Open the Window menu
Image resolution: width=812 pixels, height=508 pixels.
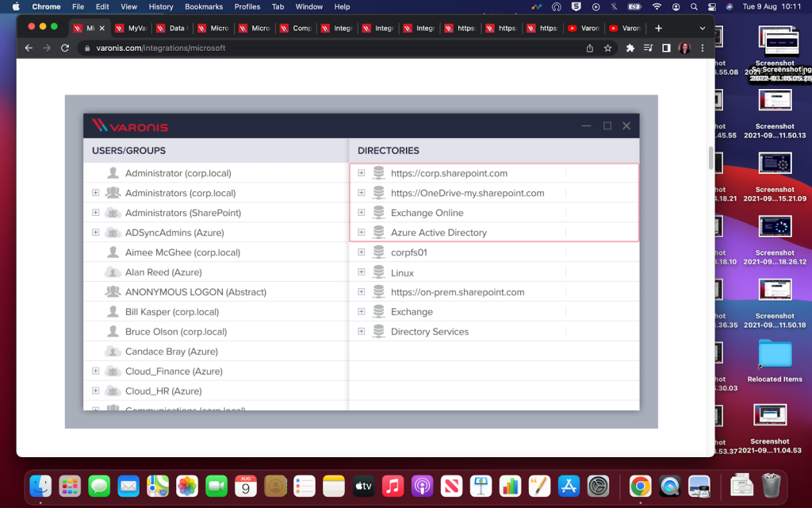[x=309, y=6]
